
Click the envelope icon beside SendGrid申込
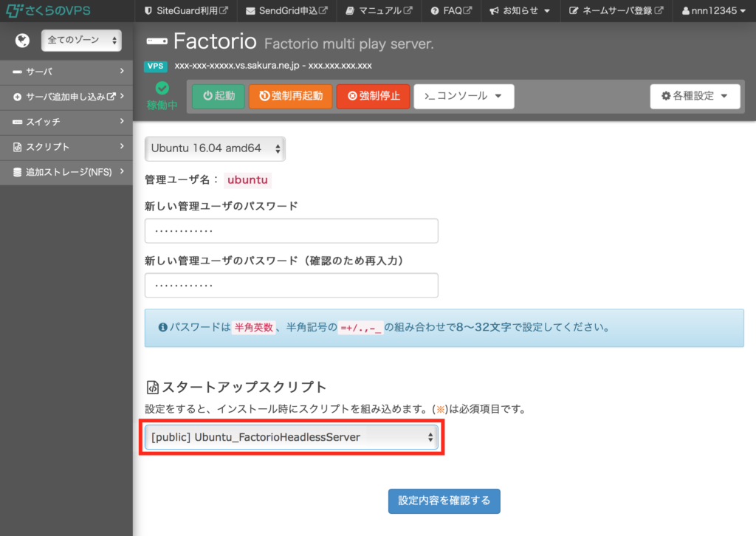(x=250, y=11)
